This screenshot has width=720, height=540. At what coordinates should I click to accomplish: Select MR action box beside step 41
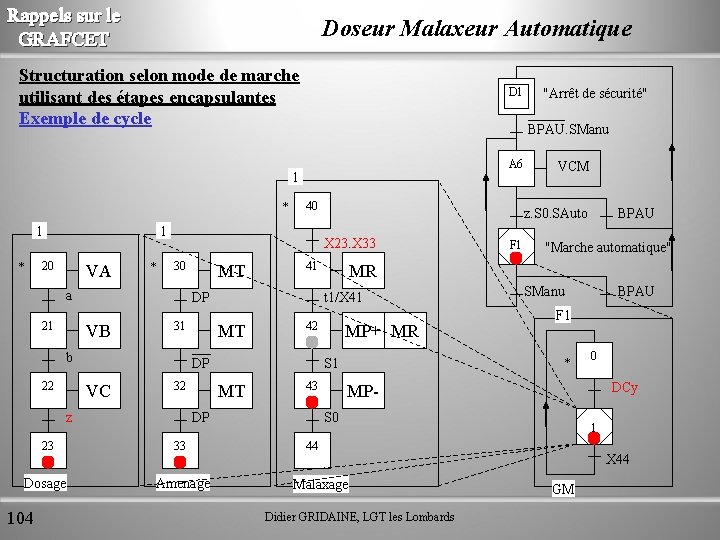pyautogui.click(x=363, y=270)
